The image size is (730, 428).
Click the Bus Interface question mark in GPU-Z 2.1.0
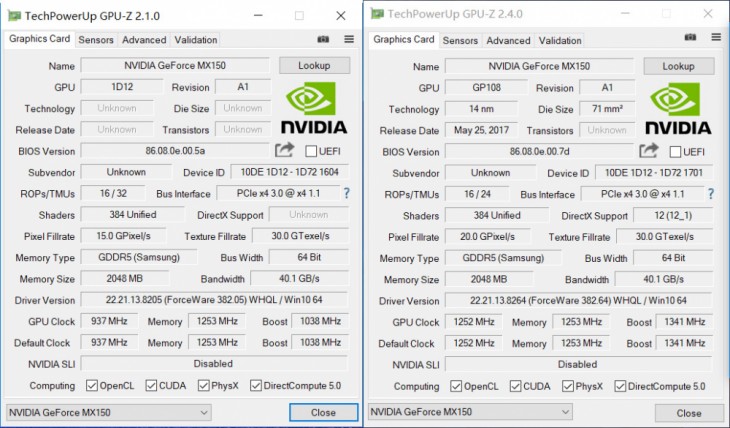click(346, 193)
